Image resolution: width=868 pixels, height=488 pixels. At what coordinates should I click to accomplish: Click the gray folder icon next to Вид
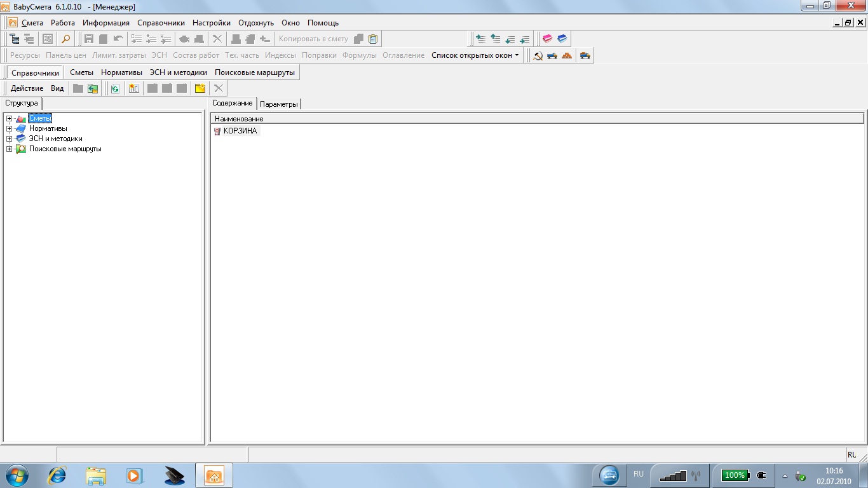[78, 88]
